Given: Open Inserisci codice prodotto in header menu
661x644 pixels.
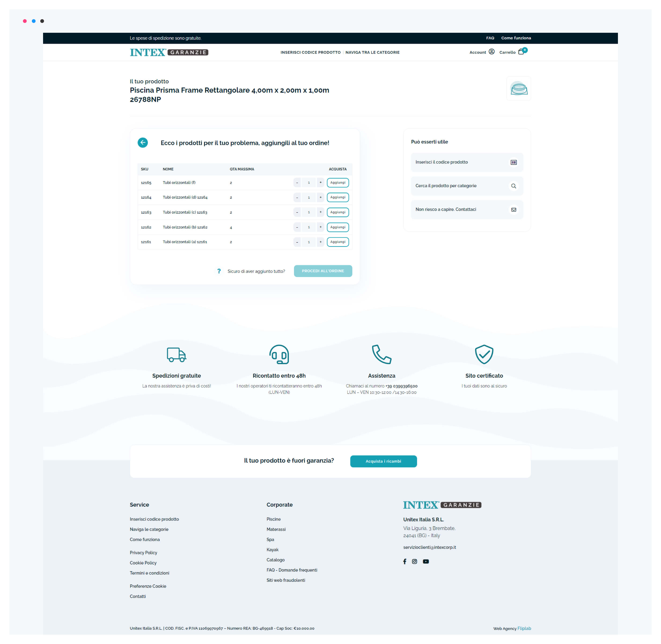Looking at the screenshot, I should click(x=310, y=52).
